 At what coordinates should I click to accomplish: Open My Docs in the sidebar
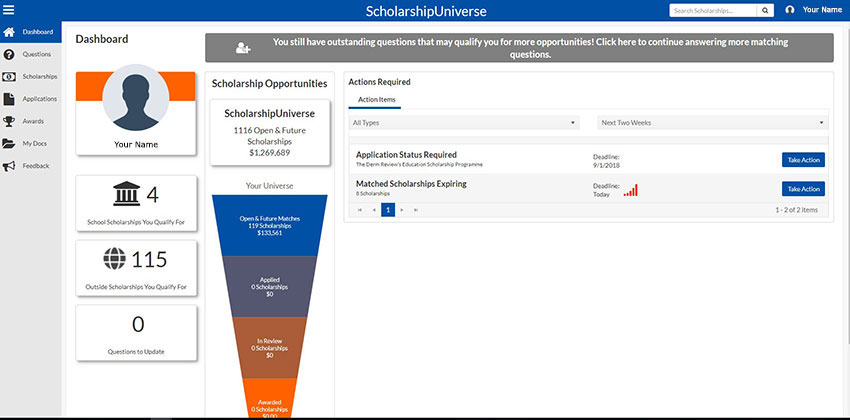pos(31,144)
